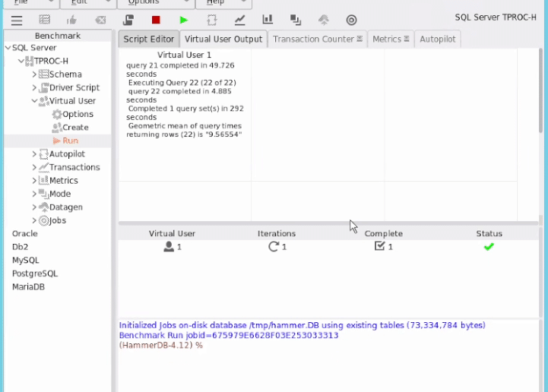Click the vertical scrollbar of output pane

(x=541, y=91)
